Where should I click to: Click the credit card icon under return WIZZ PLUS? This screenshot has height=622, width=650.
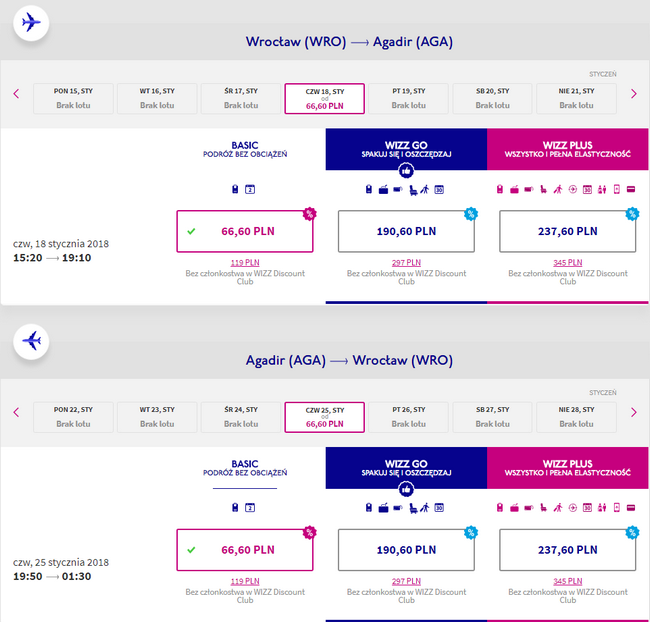coord(631,508)
